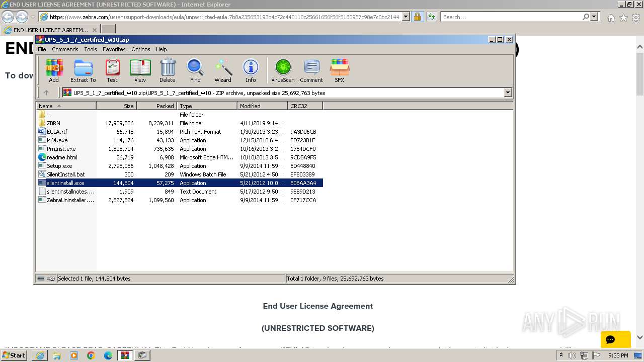
Task: Click the Find toolbar icon
Action: coord(195,70)
